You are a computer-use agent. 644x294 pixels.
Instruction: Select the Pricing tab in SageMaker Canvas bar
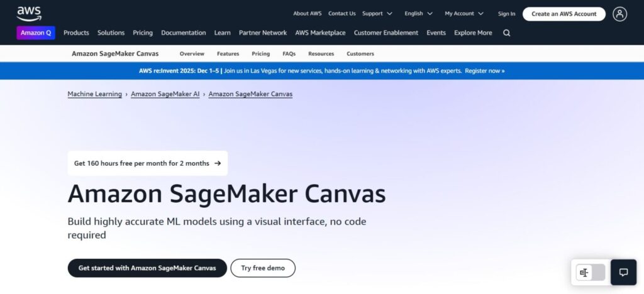pos(261,54)
